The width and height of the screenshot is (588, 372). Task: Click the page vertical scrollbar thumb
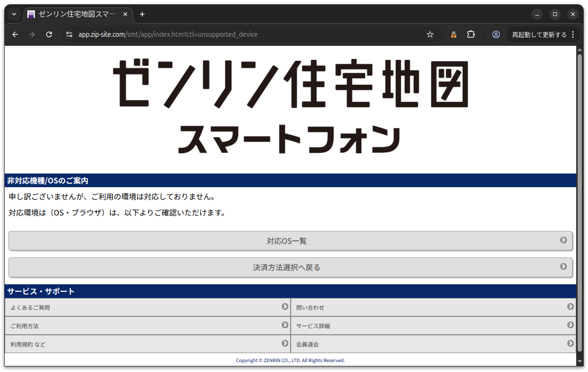click(580, 203)
